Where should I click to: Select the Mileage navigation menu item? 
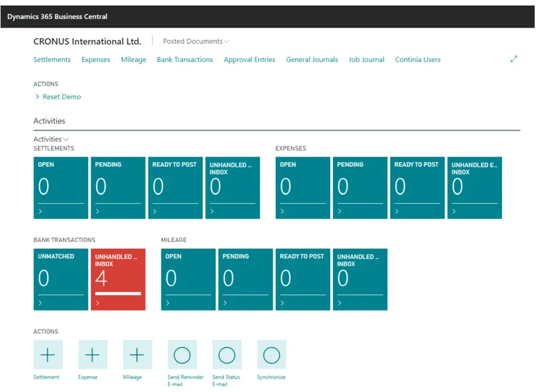coord(133,60)
